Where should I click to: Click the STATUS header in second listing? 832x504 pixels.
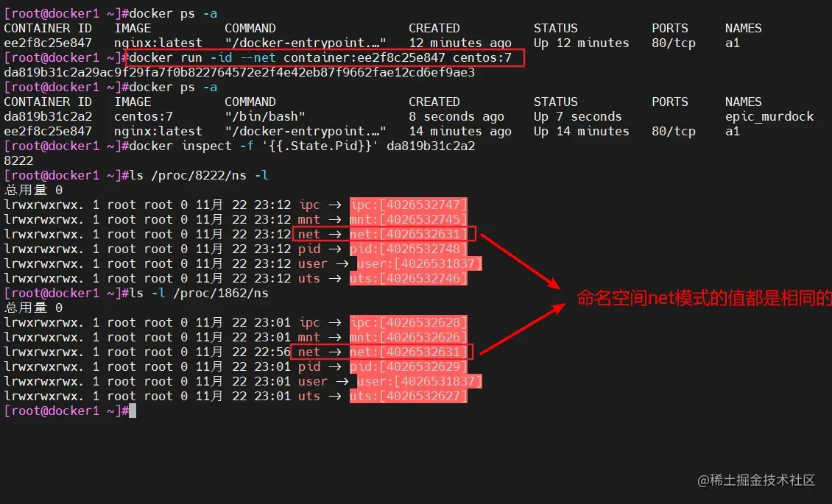pos(556,102)
